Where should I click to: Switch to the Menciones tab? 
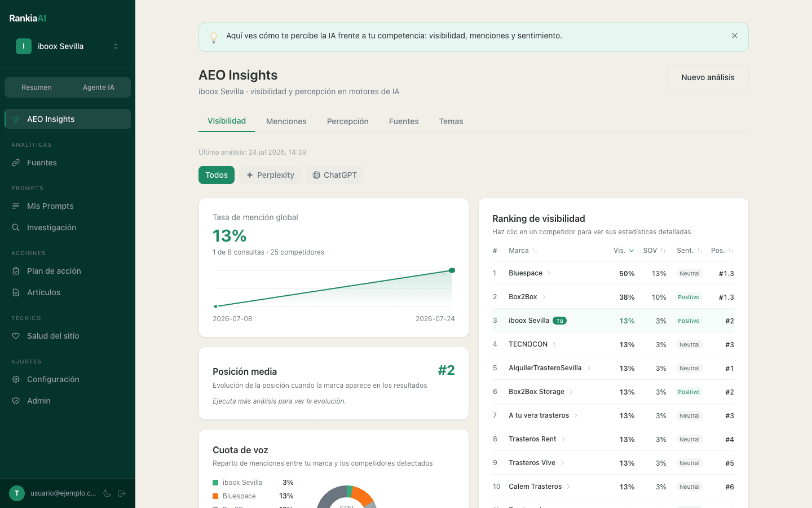click(x=286, y=121)
